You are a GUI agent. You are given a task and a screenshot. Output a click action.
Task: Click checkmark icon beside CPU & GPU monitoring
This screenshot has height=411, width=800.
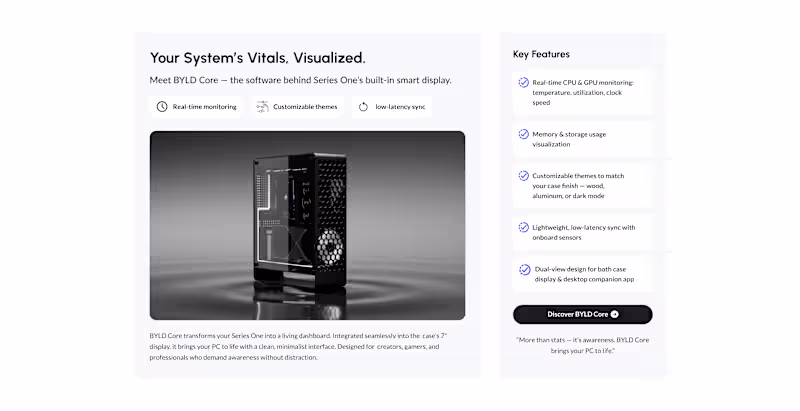tap(523, 82)
